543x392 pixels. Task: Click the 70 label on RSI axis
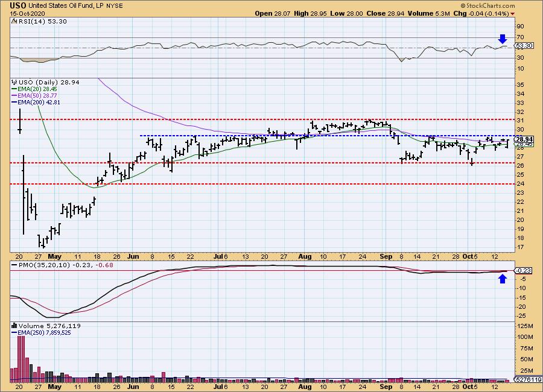(x=520, y=37)
